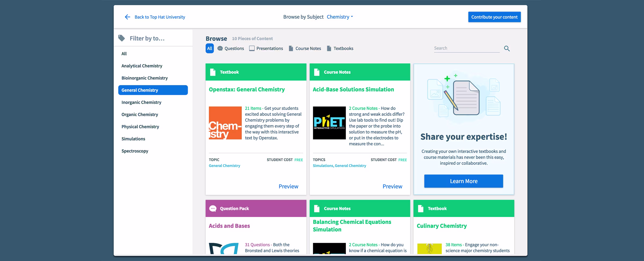Click the search magnifier icon
Screen dimensions: 644x261
point(507,48)
